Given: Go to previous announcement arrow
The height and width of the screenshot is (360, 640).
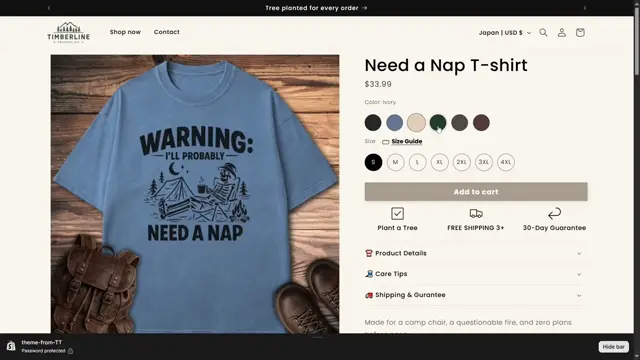Looking at the screenshot, I should click(49, 8).
